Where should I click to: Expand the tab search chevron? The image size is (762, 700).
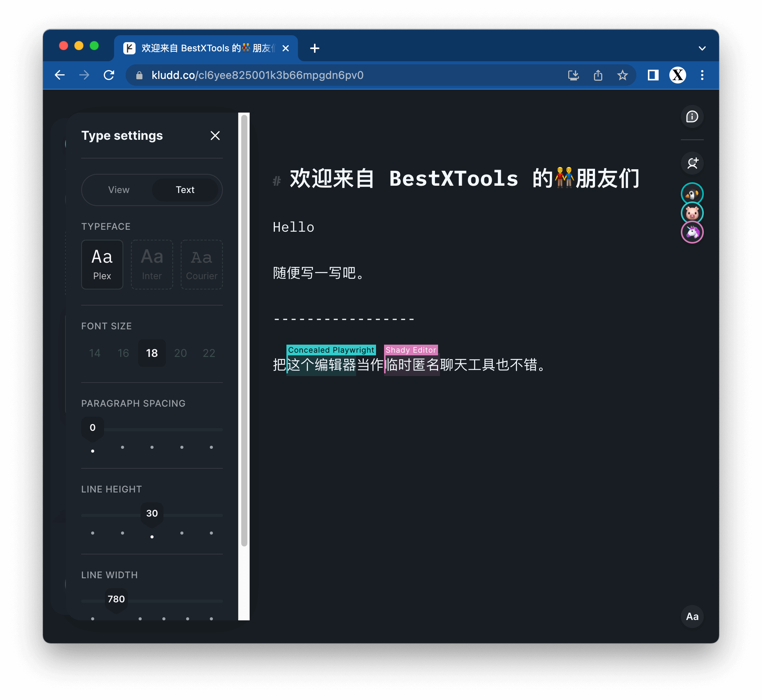pos(702,49)
